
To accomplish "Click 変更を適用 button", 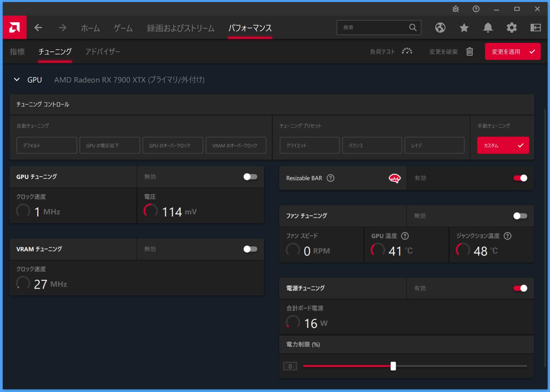I will click(513, 51).
